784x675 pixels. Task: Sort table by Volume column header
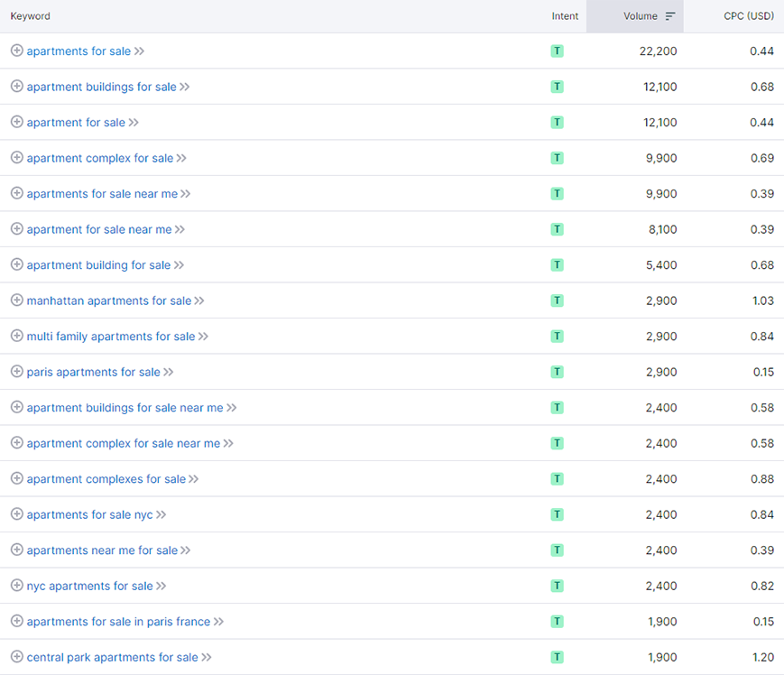tap(639, 16)
